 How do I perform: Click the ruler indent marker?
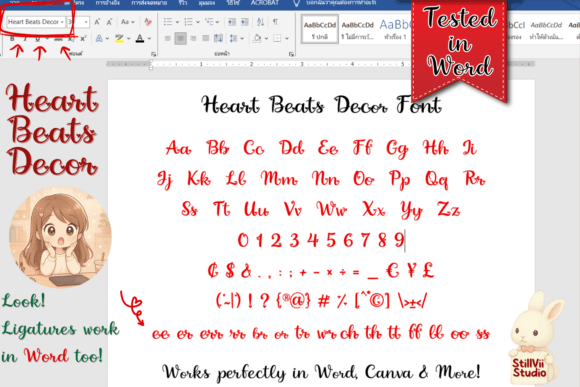[x=151, y=65]
